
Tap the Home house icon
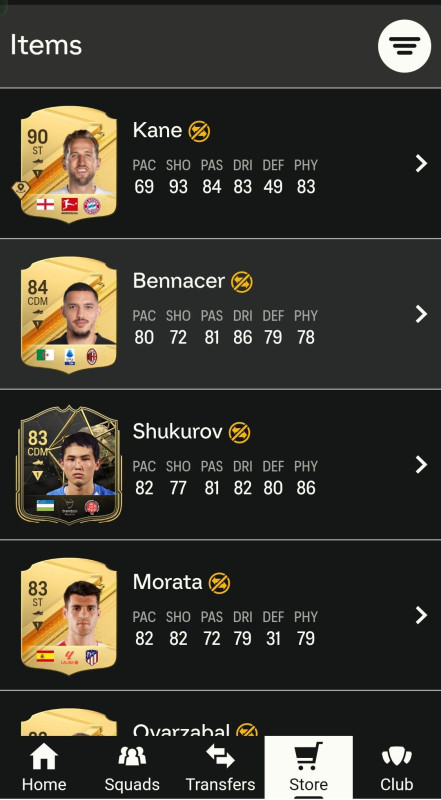coord(44,756)
